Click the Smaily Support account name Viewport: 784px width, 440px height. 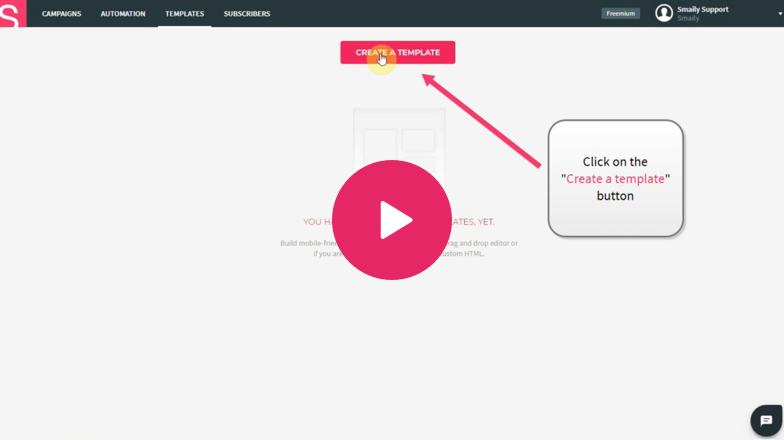pyautogui.click(x=703, y=9)
